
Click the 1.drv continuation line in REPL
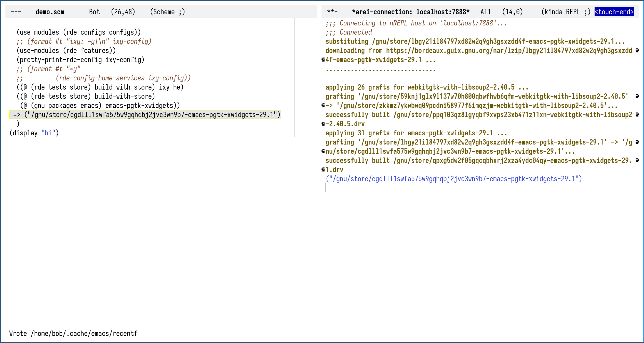click(x=334, y=170)
